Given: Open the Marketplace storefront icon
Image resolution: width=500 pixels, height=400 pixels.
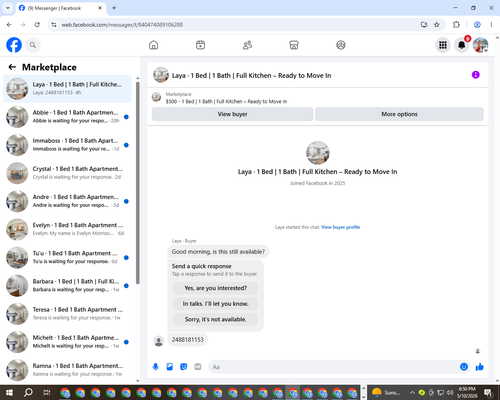Looking at the screenshot, I should tap(294, 45).
